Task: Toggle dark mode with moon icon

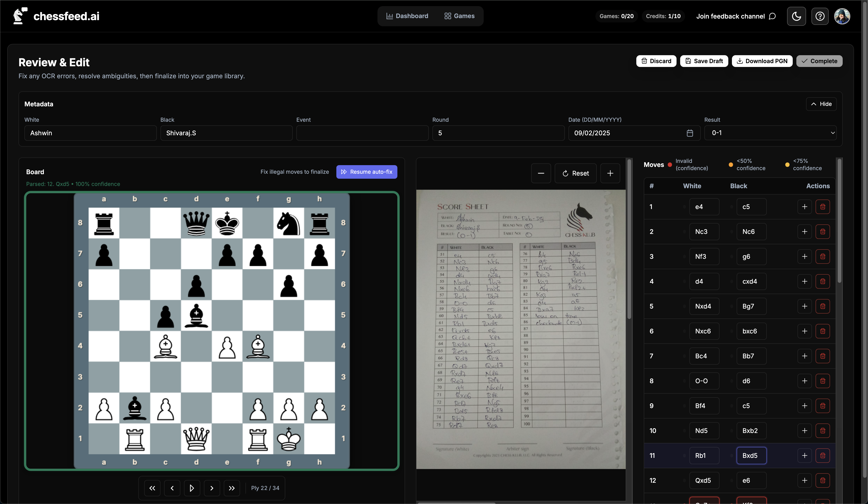Action: click(796, 16)
